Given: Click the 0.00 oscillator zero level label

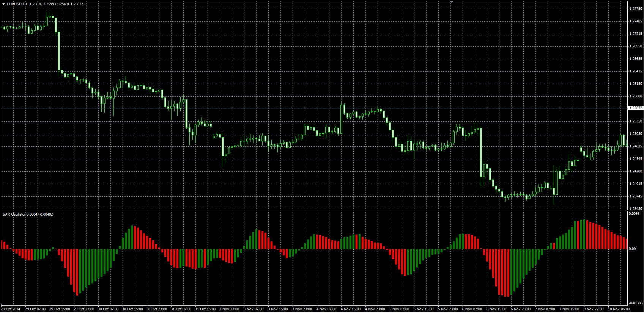Looking at the screenshot, I should (632, 249).
